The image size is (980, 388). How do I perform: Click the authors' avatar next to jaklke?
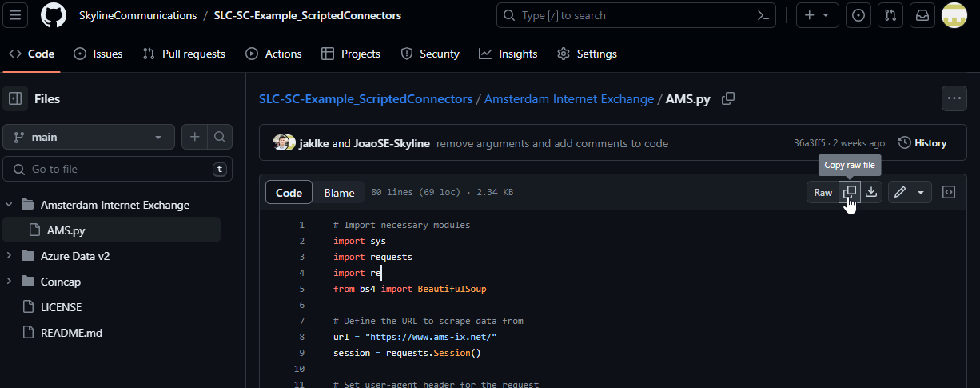coord(284,143)
